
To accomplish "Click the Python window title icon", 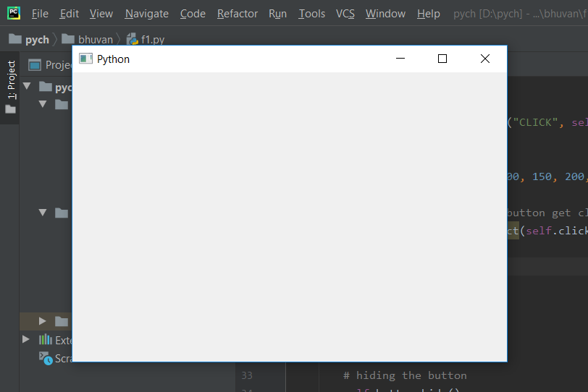I will 86,59.
